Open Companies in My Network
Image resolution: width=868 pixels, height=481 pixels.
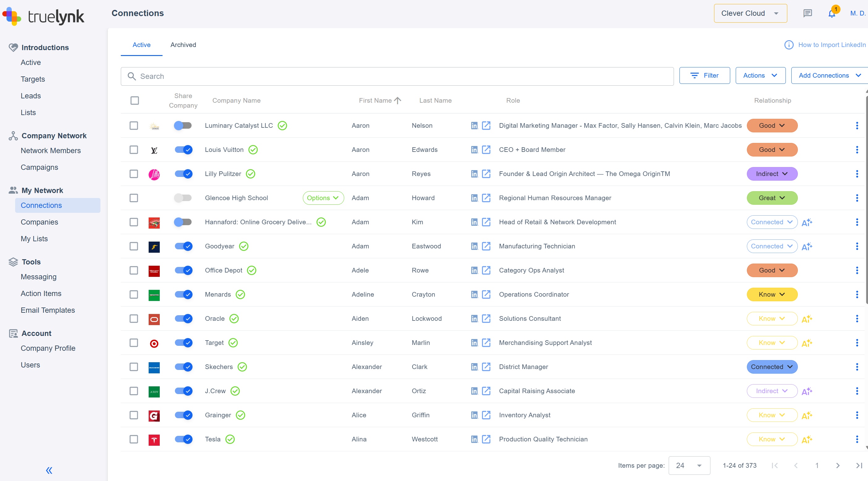point(40,222)
